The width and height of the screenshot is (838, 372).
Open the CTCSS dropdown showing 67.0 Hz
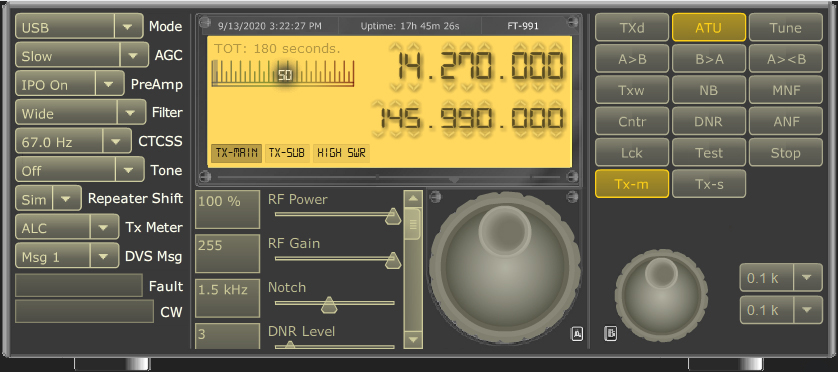pyautogui.click(x=73, y=141)
